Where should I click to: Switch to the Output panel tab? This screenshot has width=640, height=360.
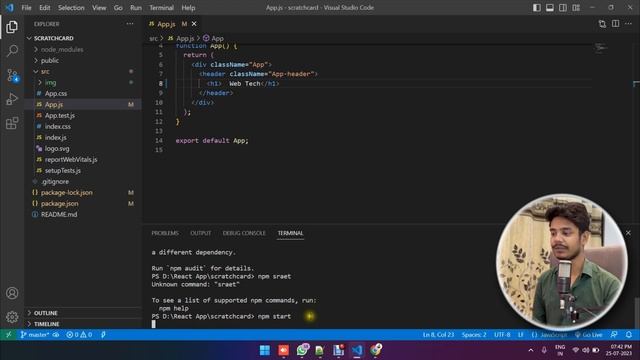[x=200, y=233]
